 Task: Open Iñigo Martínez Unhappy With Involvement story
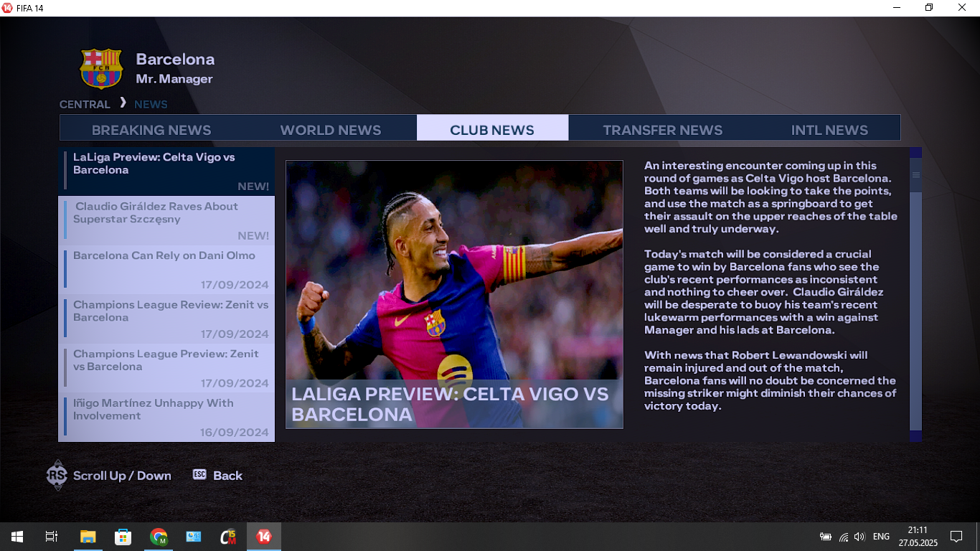click(166, 417)
